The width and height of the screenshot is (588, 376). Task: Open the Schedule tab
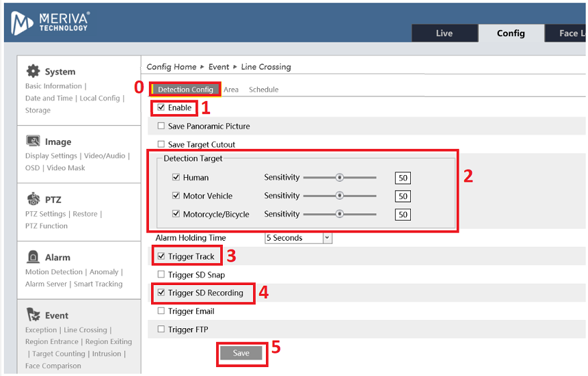tap(263, 90)
